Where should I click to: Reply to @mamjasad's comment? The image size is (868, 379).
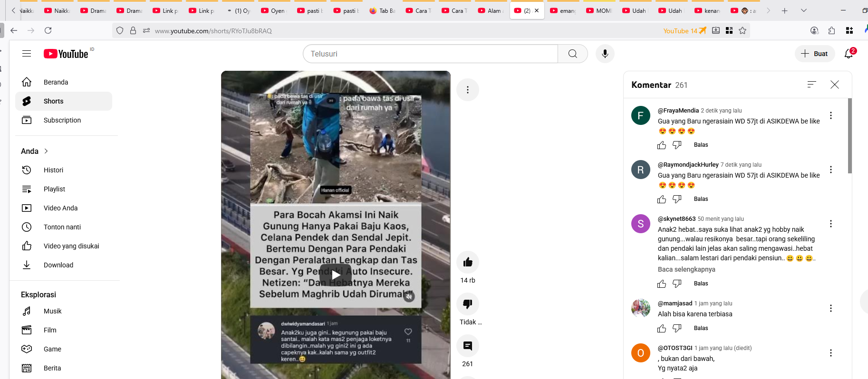click(x=701, y=328)
